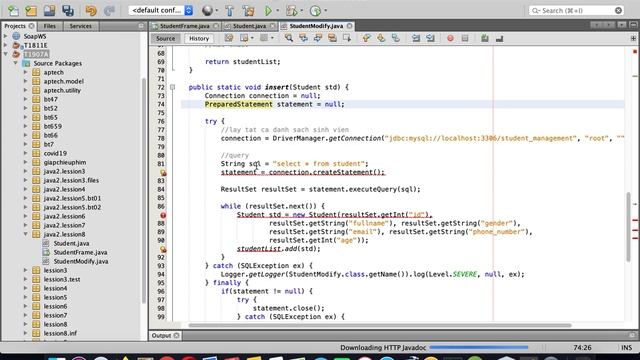Click the Shift Line Left icon
The height and width of the screenshot is (360, 640).
(x=416, y=38)
